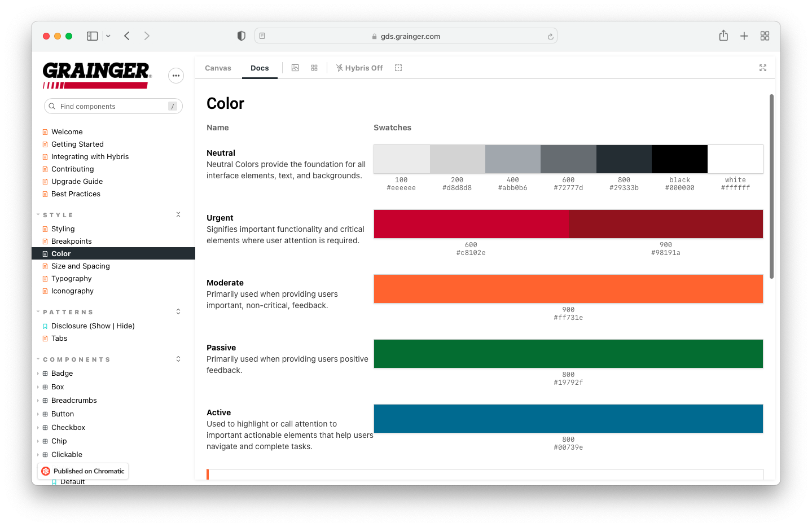Open the Tabs pattern page
This screenshot has height=527, width=812.
pos(59,339)
